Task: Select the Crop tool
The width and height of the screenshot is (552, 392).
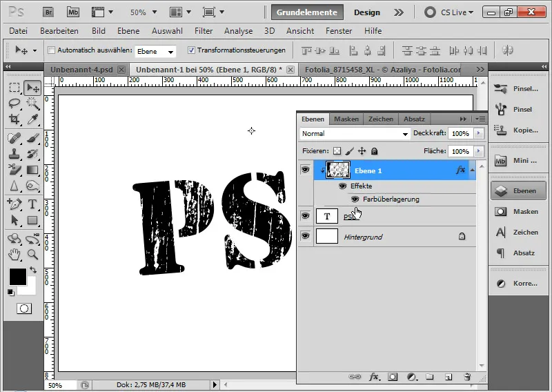Action: click(x=14, y=119)
